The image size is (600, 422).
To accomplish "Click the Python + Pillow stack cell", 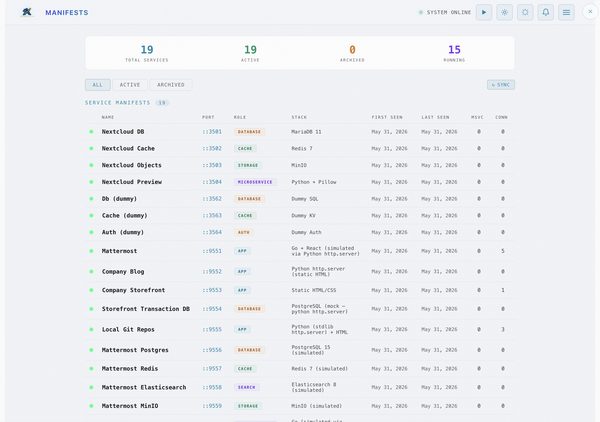I will click(314, 182).
